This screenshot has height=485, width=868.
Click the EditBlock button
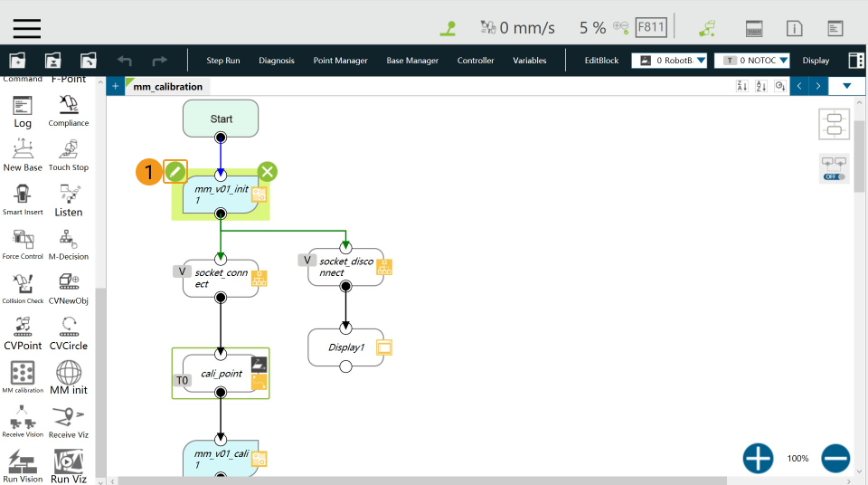point(601,61)
